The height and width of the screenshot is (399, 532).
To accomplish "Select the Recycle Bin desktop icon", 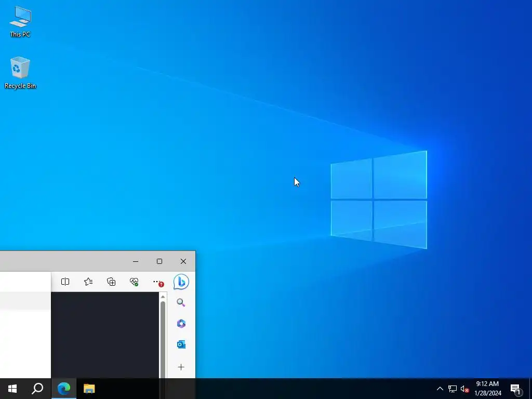I will [x=20, y=72].
